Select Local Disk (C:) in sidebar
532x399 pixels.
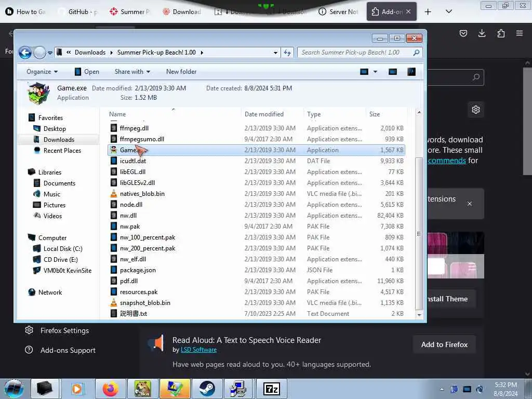pos(58,249)
